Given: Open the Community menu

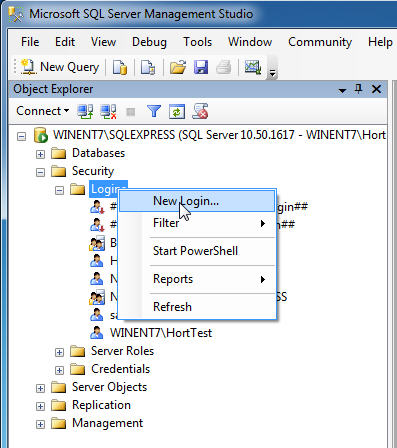Looking at the screenshot, I should pyautogui.click(x=320, y=42).
